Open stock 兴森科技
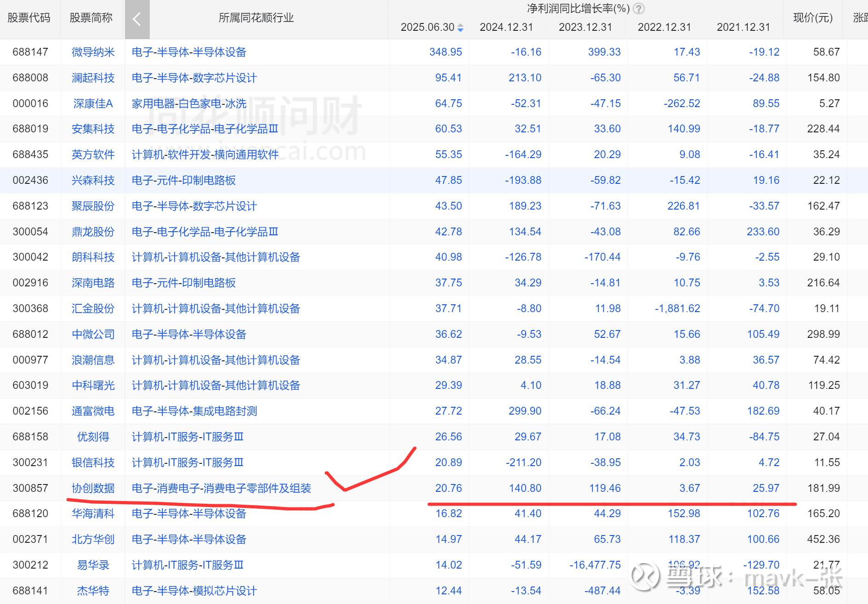 pyautogui.click(x=93, y=180)
